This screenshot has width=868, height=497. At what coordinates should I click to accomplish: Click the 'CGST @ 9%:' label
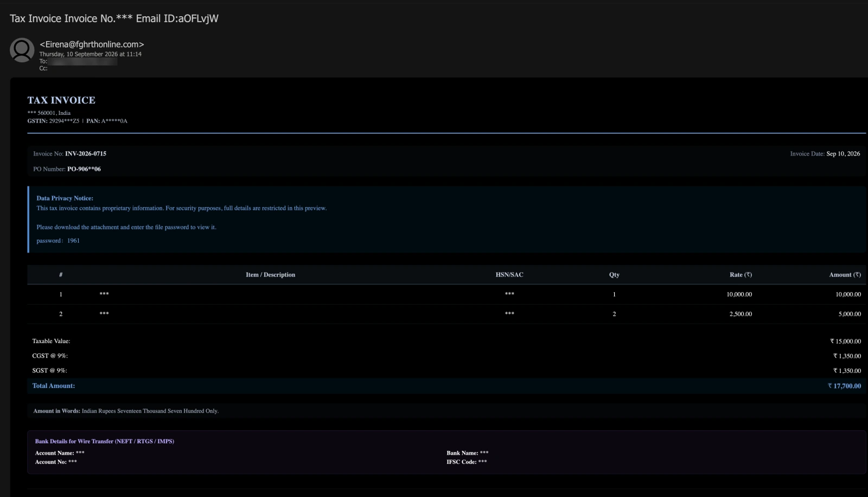(x=50, y=356)
